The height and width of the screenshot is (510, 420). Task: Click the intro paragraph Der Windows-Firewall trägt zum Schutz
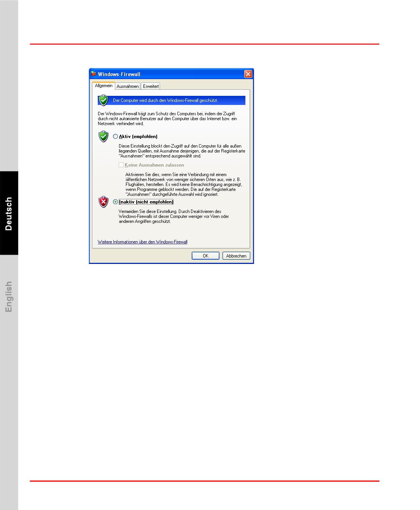pyautogui.click(x=167, y=119)
